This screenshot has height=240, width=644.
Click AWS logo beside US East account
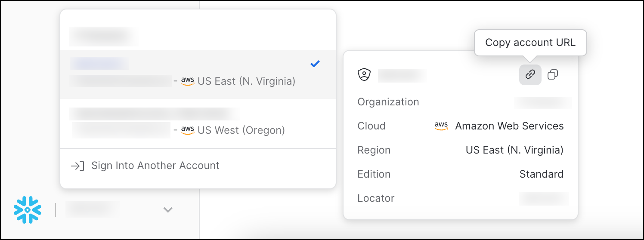pyautogui.click(x=188, y=81)
